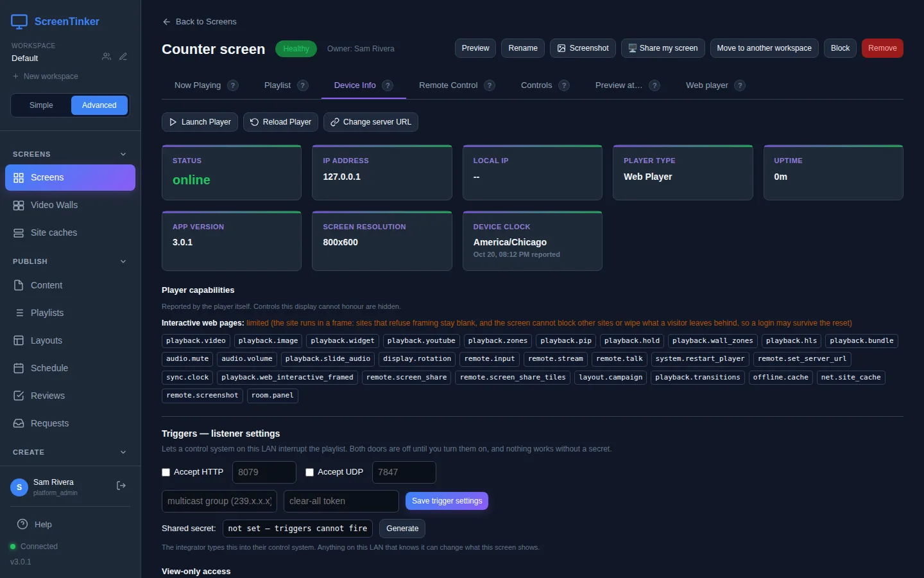Click the Video Walls sidebar icon
This screenshot has height=578, width=924.
click(x=19, y=205)
